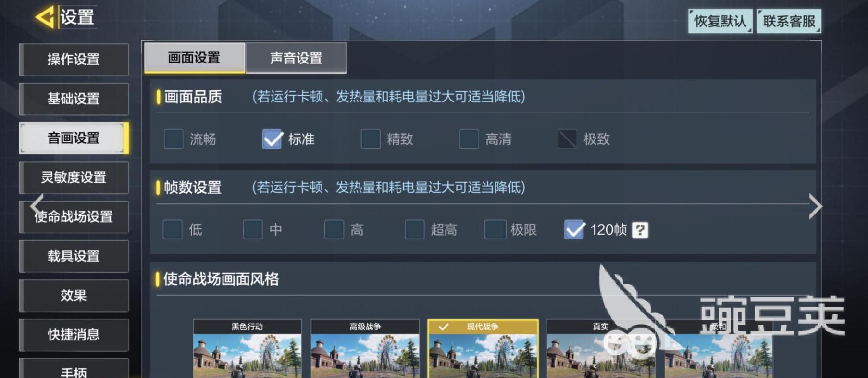Select the 极致 quality option

point(567,139)
